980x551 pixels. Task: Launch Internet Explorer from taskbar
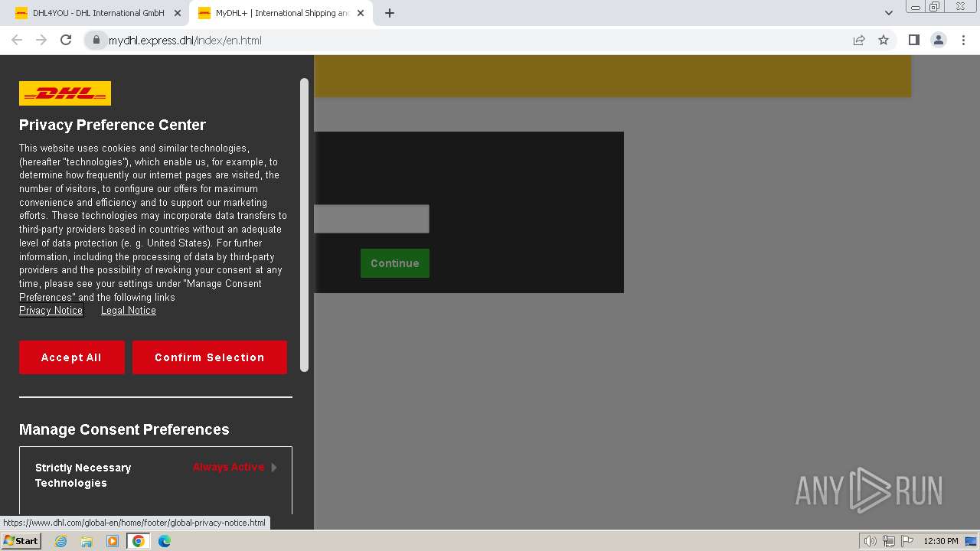click(x=61, y=541)
